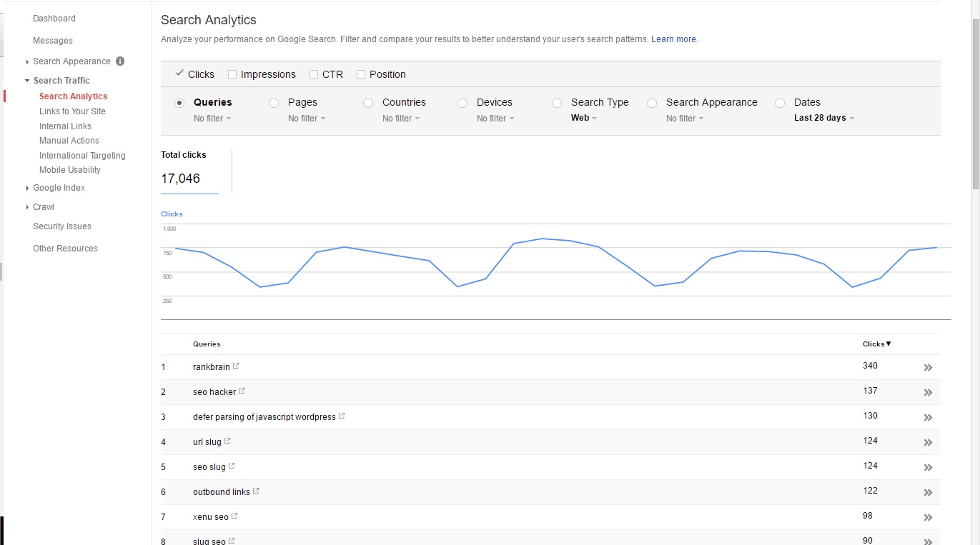Viewport: 980px width, 545px height.
Task: Enable the Impressions checkbox
Action: pos(232,74)
